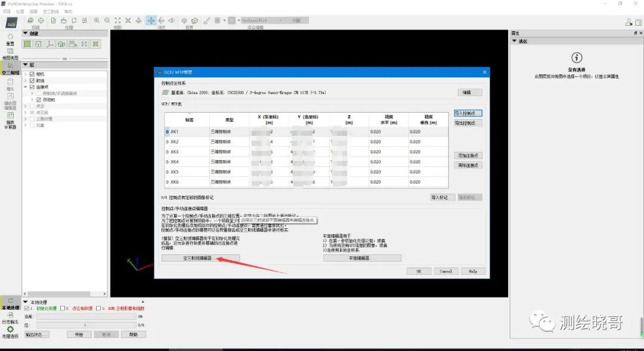Click the paintbrush point cloud edit icon
This screenshot has width=644, height=351.
(x=206, y=20)
